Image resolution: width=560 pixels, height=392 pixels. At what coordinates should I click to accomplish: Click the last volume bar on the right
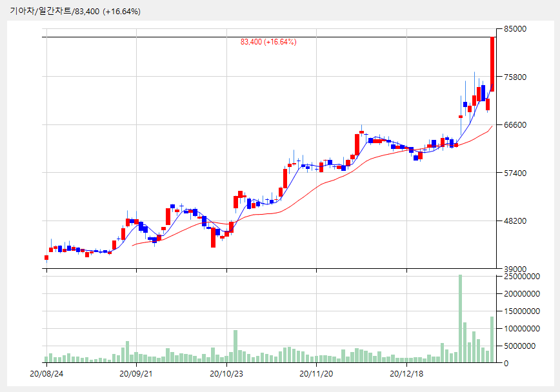pos(492,340)
